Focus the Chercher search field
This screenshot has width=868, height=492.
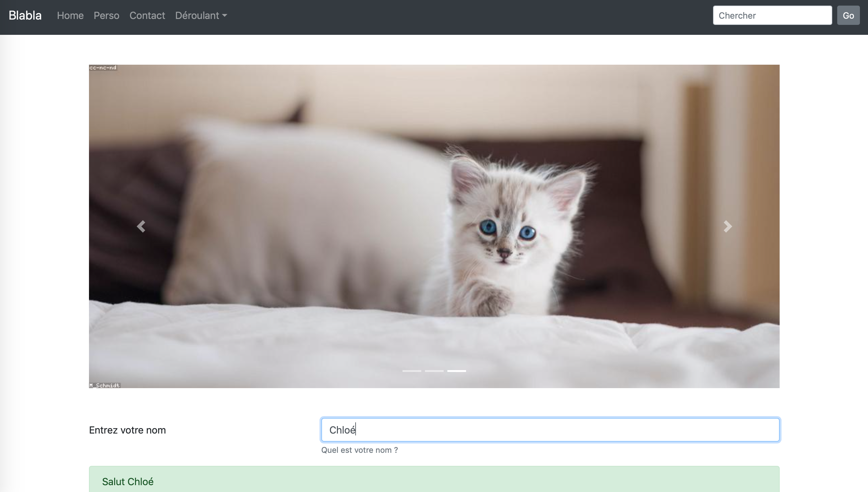click(772, 16)
